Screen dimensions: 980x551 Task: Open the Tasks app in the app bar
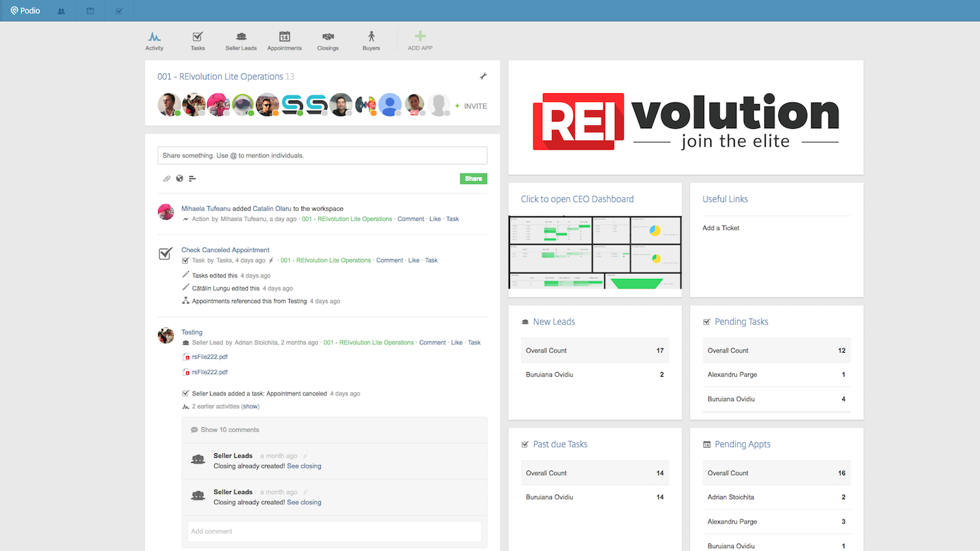(198, 41)
